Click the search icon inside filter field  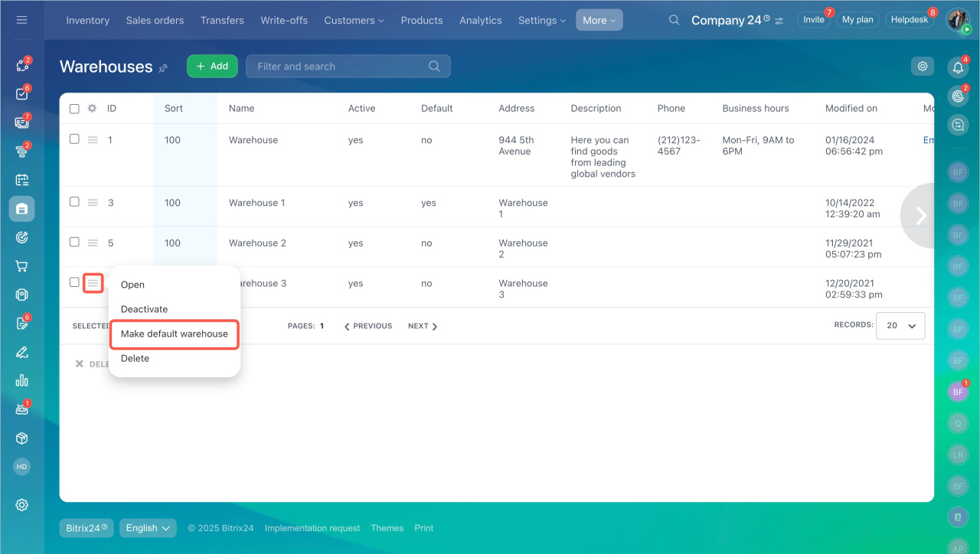(434, 67)
